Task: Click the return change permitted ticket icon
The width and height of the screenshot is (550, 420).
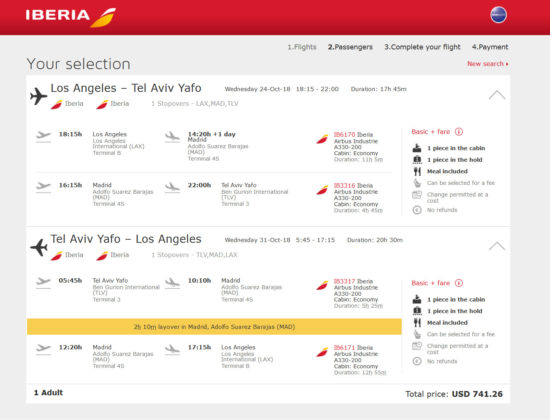Action: pyautogui.click(x=417, y=346)
